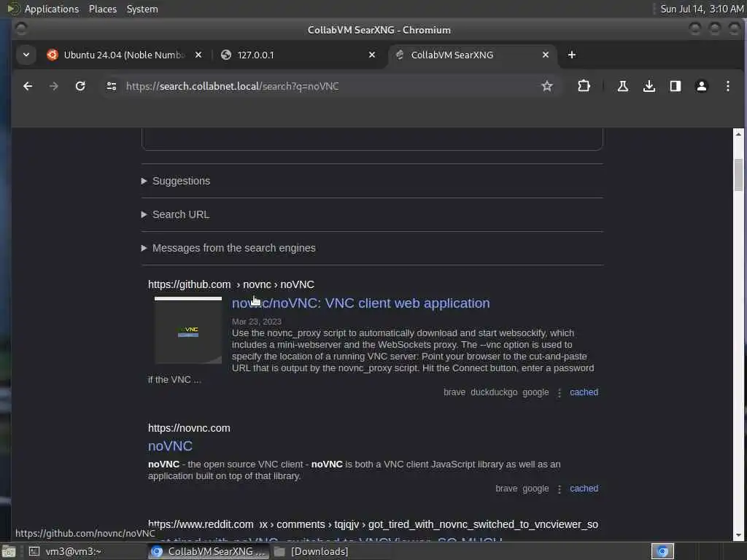Close the Ubuntu 24.04 tab
Image resolution: width=747 pixels, height=560 pixels.
[198, 55]
